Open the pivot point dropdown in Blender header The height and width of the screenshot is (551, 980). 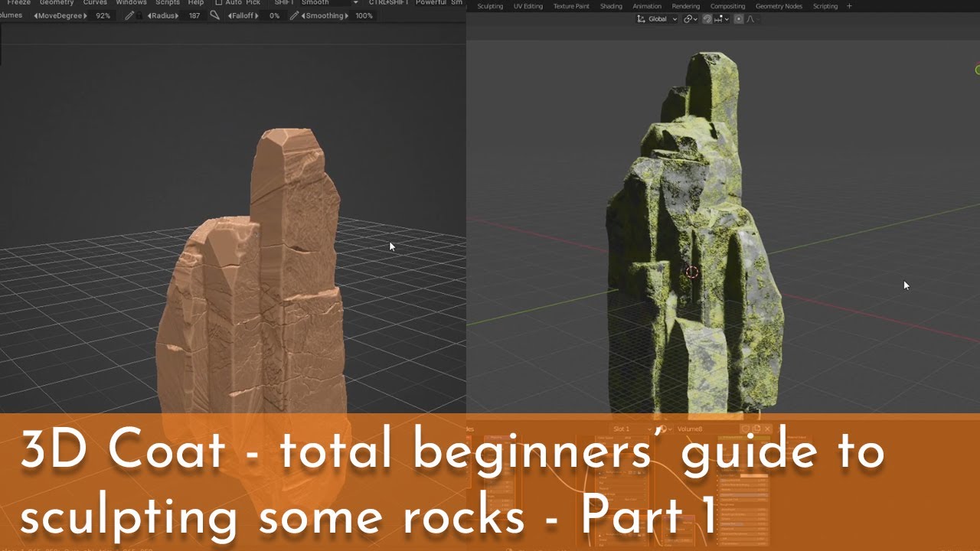[691, 19]
